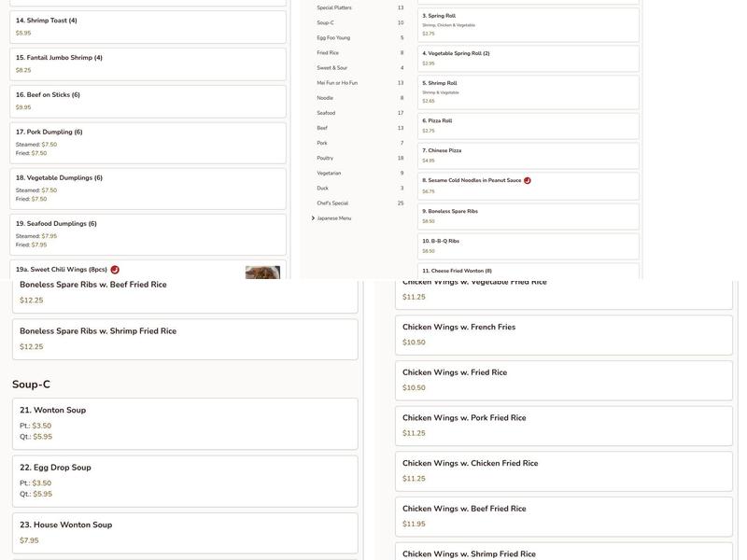Image resolution: width=747 pixels, height=560 pixels.
Task: Click 7. Chinese Pizza menu item
Action: [x=528, y=155]
